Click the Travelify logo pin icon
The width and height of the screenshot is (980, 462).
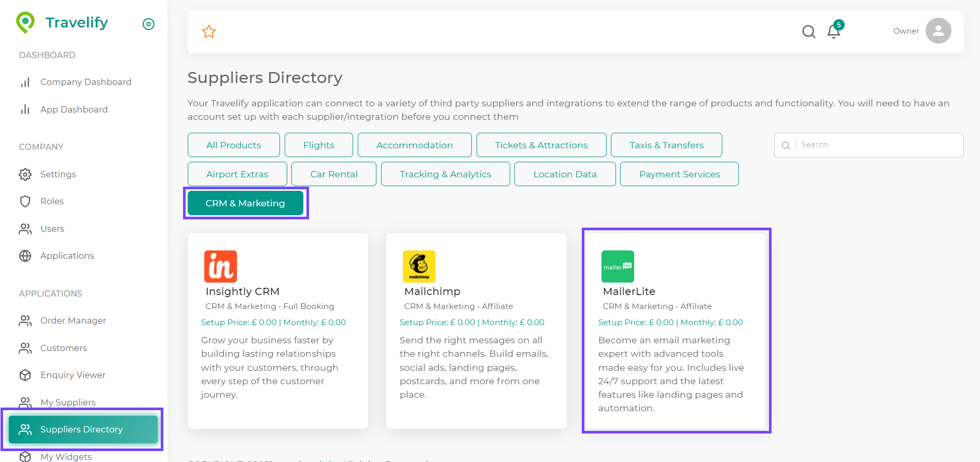coord(25,22)
